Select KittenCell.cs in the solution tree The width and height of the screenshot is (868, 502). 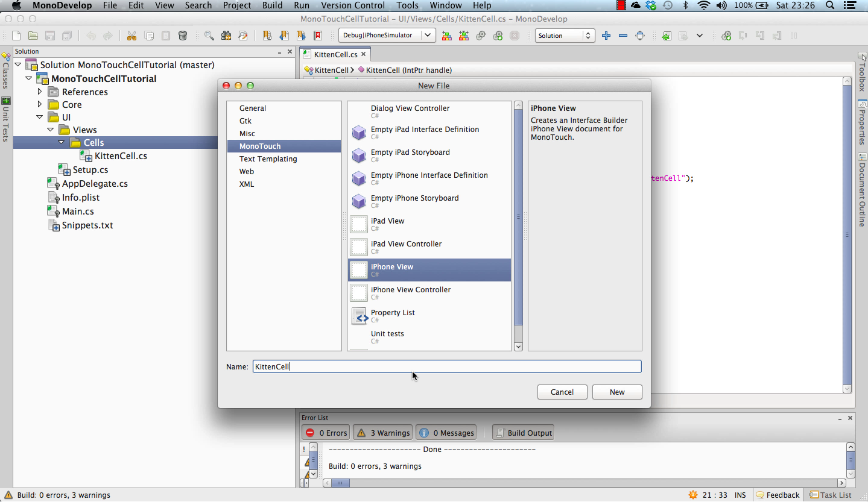pyautogui.click(x=121, y=155)
